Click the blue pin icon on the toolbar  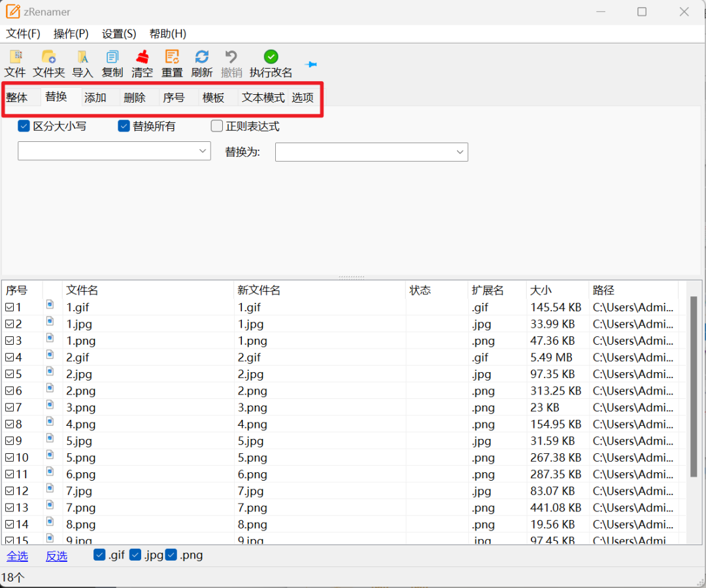tap(311, 64)
